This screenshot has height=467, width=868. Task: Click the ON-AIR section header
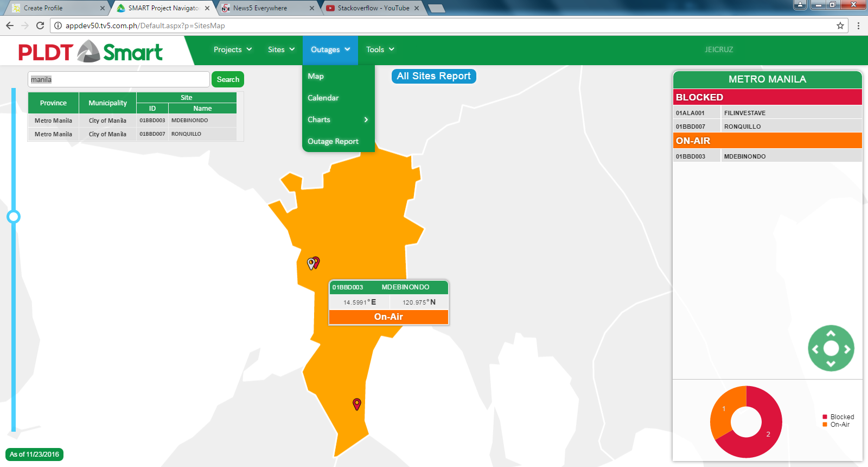point(768,141)
